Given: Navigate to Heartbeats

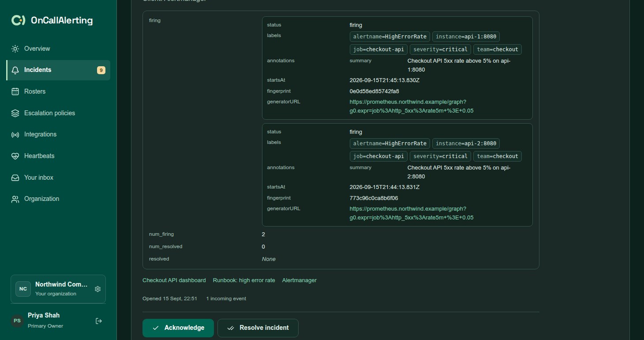Looking at the screenshot, I should [58, 156].
